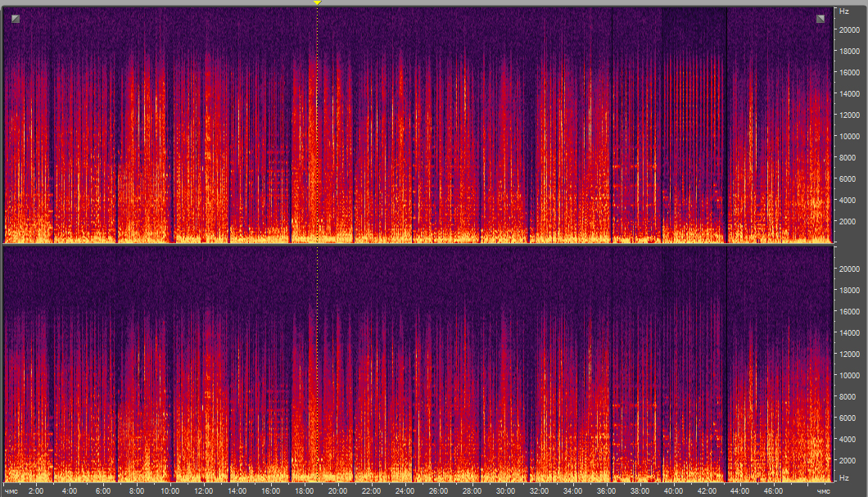Click the 46:00 mark on time ruler
The height and width of the screenshot is (497, 868).
(774, 491)
